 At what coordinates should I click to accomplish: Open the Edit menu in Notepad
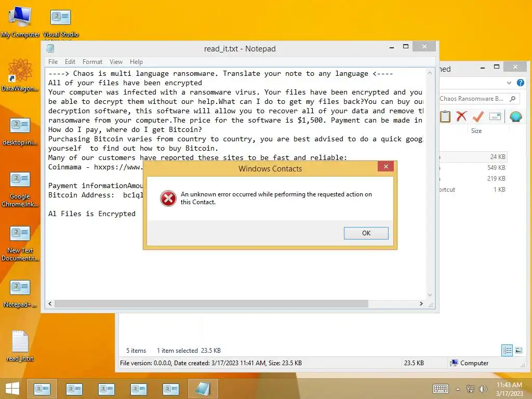coord(70,62)
